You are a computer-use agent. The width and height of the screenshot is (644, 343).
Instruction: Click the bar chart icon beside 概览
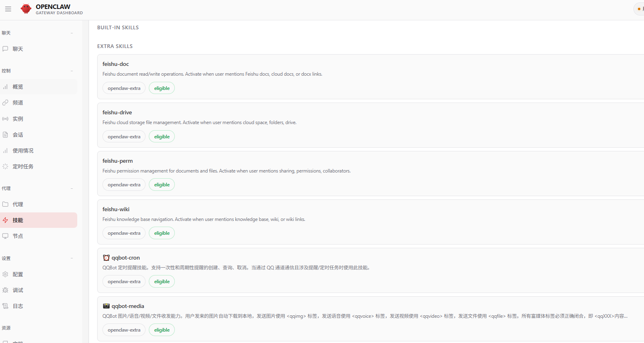5,87
